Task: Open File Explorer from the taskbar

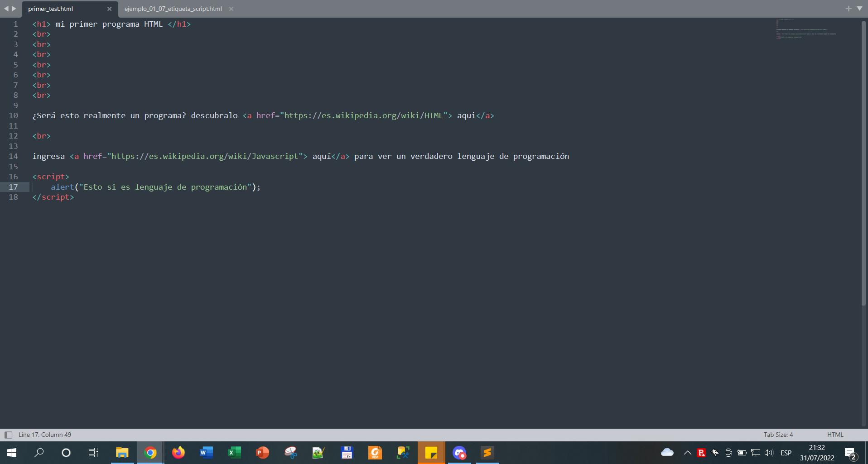Action: tap(122, 453)
